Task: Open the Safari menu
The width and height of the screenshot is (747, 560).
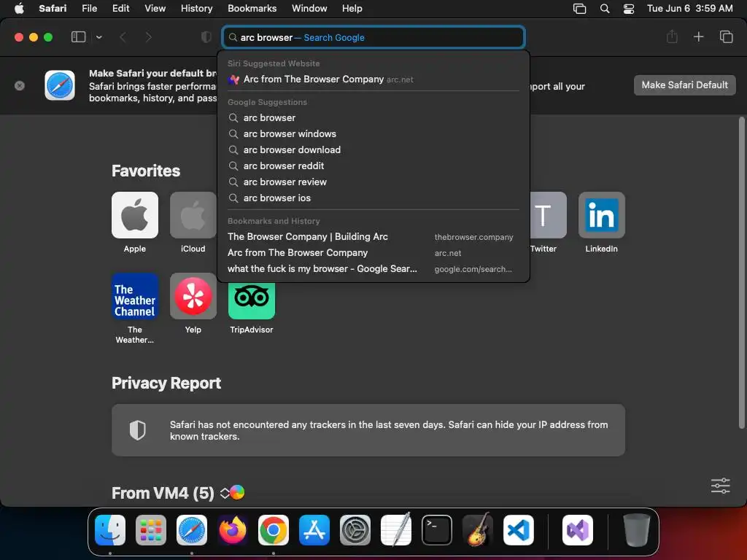Action: [x=53, y=8]
